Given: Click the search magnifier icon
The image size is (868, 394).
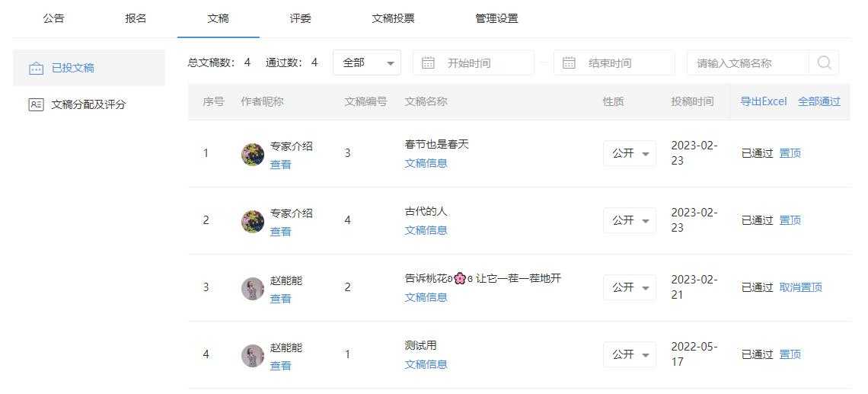Looking at the screenshot, I should (x=824, y=63).
